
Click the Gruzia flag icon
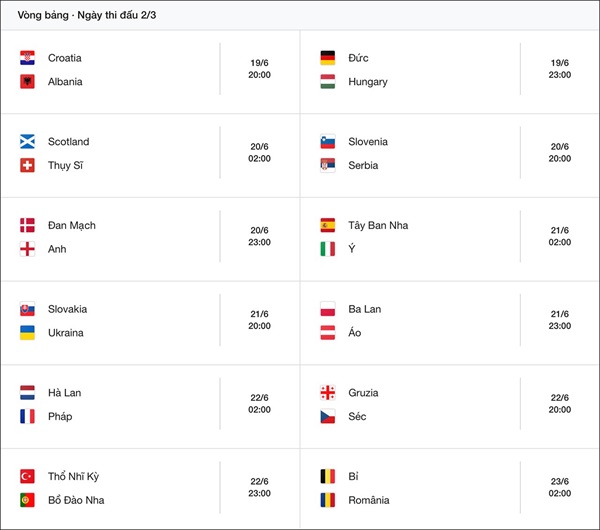click(x=327, y=393)
